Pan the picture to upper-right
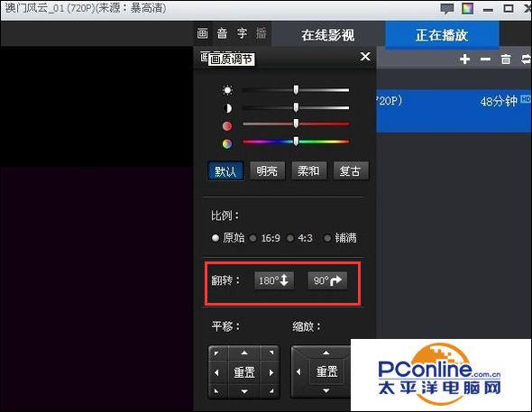532x412 pixels. click(x=271, y=353)
